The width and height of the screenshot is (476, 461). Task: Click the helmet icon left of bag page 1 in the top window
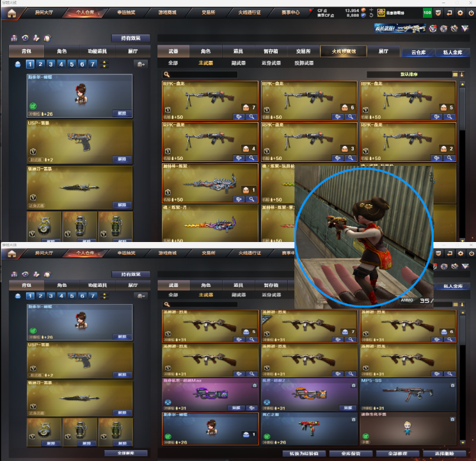18,64
